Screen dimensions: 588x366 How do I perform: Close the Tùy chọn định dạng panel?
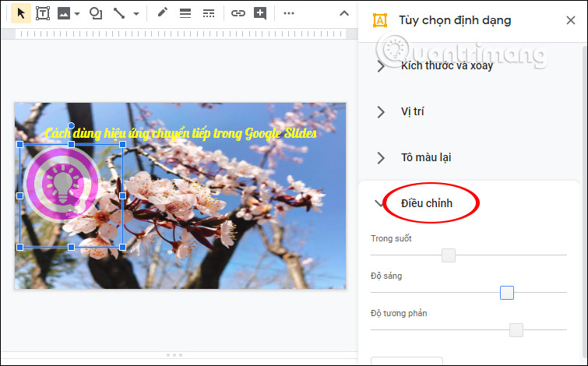tap(571, 20)
